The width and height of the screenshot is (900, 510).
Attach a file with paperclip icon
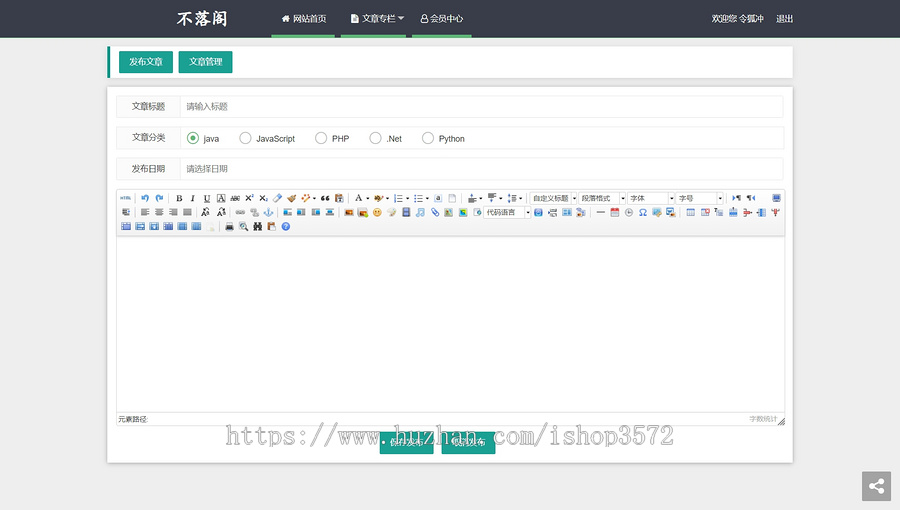[x=435, y=212]
